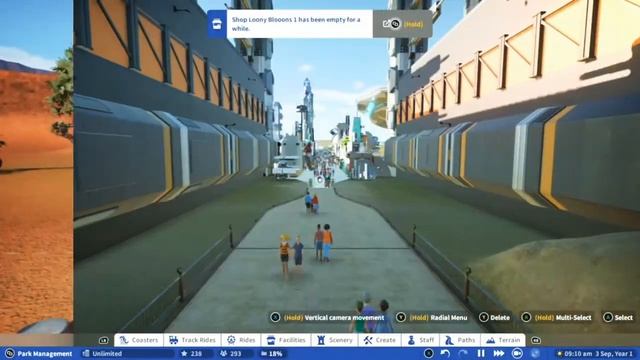640x360 pixels.
Task: Undo the last action
Action: click(445, 353)
